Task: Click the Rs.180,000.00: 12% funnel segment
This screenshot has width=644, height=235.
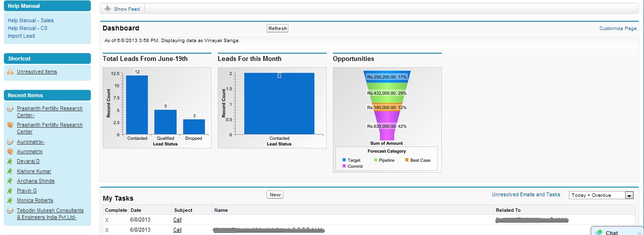Action: pyautogui.click(x=387, y=107)
